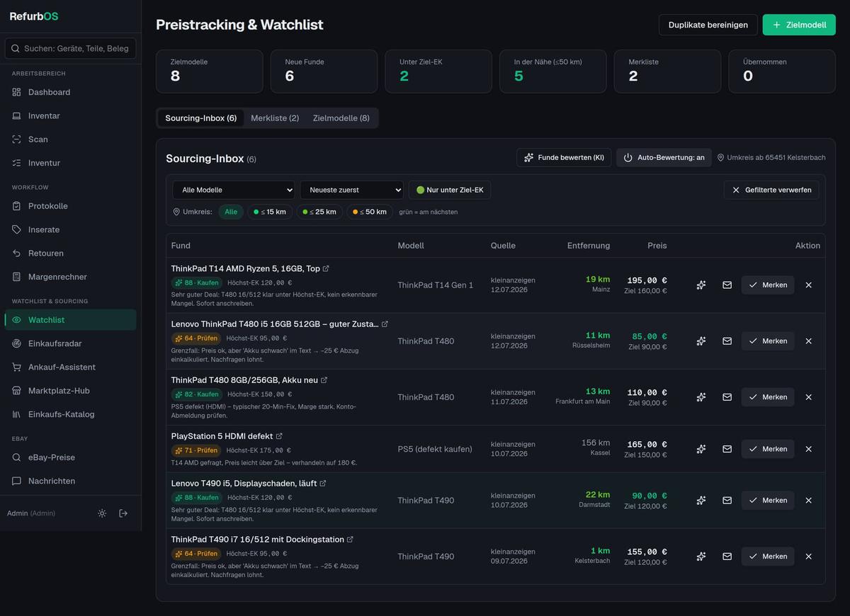Click mail icon for Kelsterbach T490 i7 row

coord(727,556)
